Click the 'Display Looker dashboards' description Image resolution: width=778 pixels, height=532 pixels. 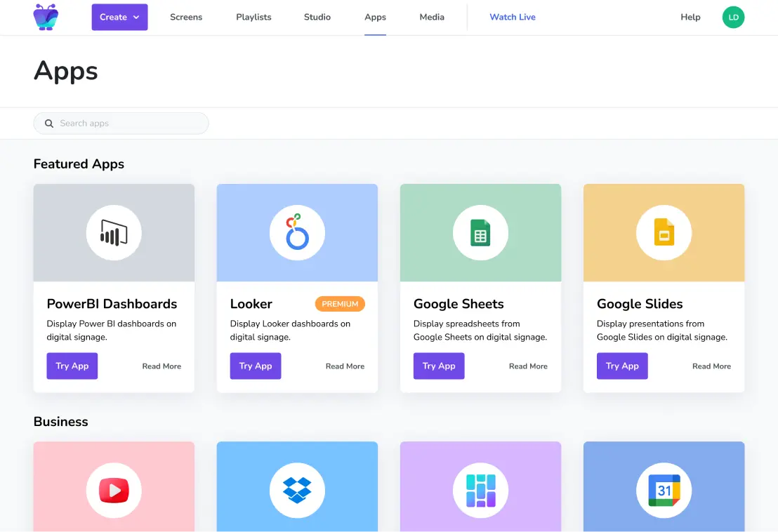(290, 330)
